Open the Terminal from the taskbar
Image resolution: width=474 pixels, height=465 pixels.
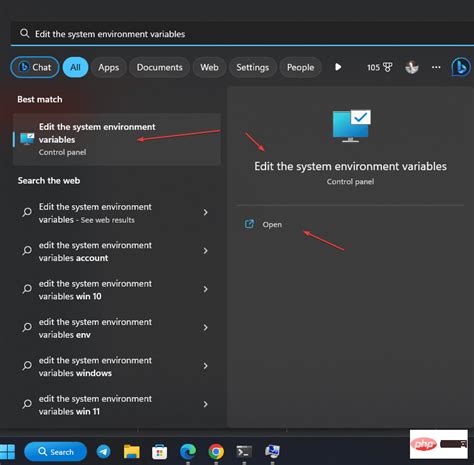click(244, 452)
